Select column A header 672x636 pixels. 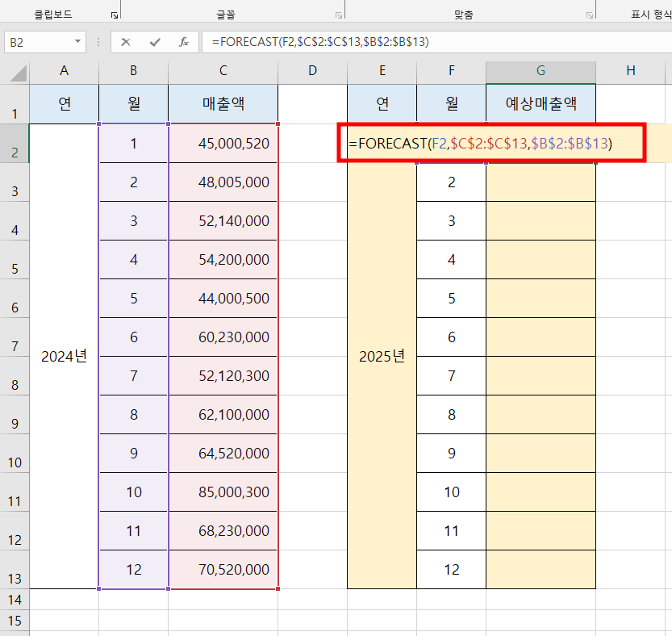coord(64,71)
